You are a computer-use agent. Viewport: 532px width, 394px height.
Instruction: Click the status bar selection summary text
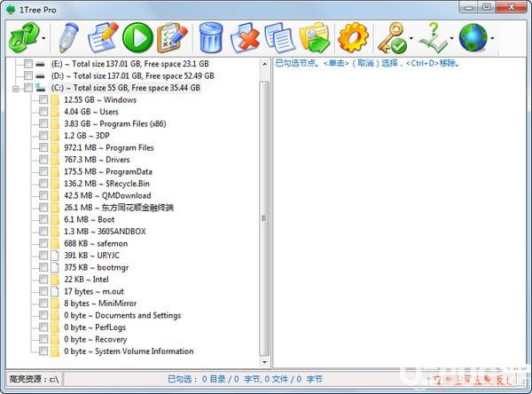point(245,379)
